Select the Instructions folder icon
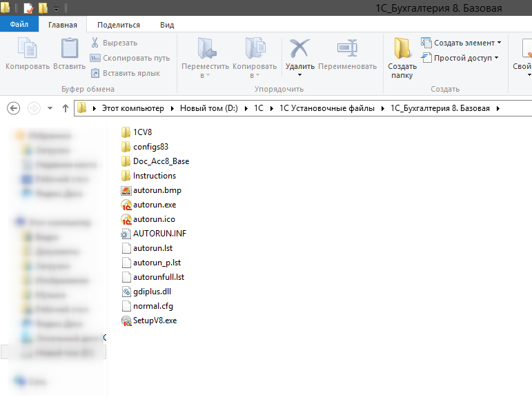The height and width of the screenshot is (397, 532). point(126,176)
